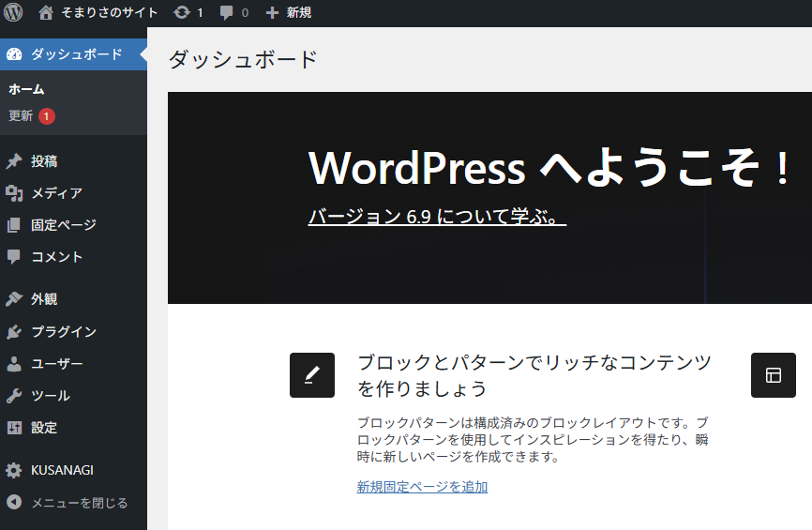Click the 新規固定ページを追加 link
Screen dimensions: 812x530
pyautogui.click(x=422, y=487)
